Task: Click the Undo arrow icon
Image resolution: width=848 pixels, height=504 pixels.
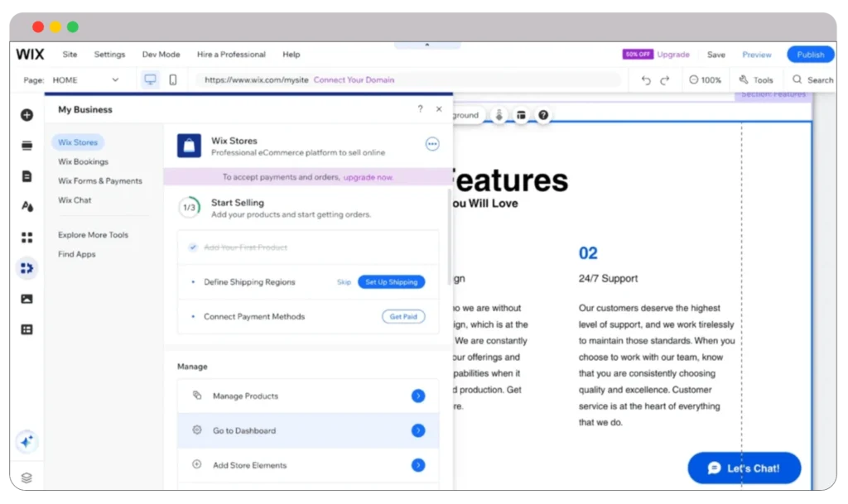Action: point(647,80)
